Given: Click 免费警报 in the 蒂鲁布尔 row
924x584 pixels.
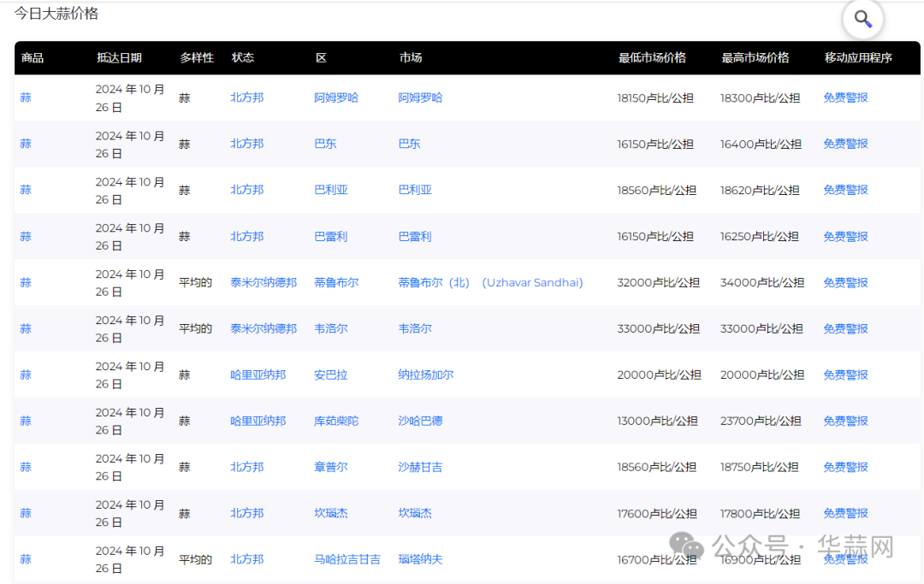Looking at the screenshot, I should [x=845, y=282].
